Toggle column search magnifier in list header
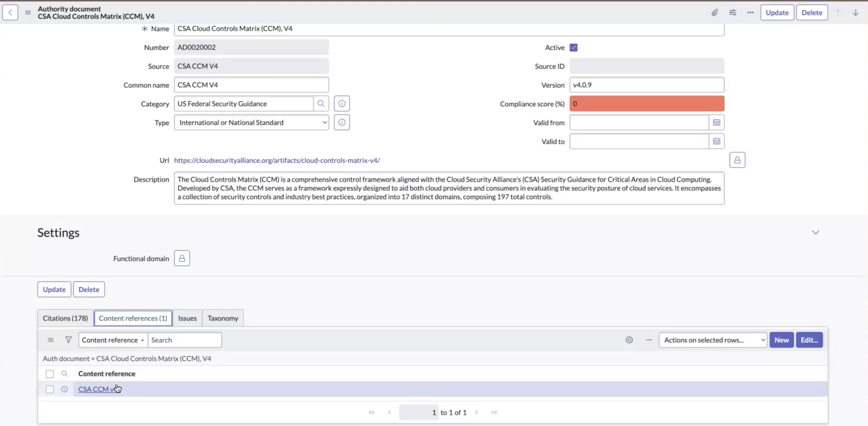Image resolution: width=868 pixels, height=426 pixels. [x=64, y=374]
